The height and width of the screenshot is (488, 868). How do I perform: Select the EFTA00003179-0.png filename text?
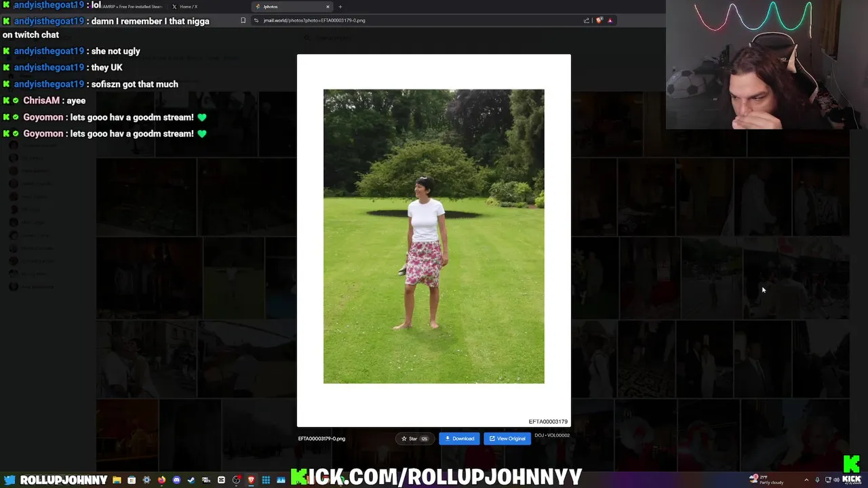(x=321, y=439)
